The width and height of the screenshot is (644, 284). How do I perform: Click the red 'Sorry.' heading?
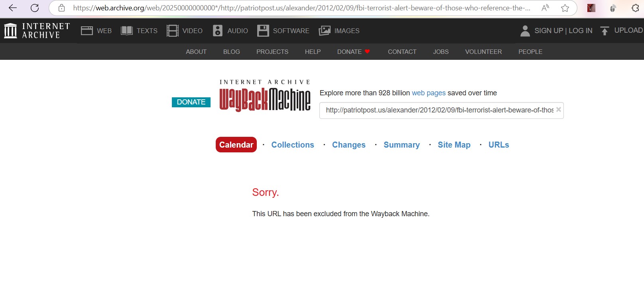pos(266,192)
